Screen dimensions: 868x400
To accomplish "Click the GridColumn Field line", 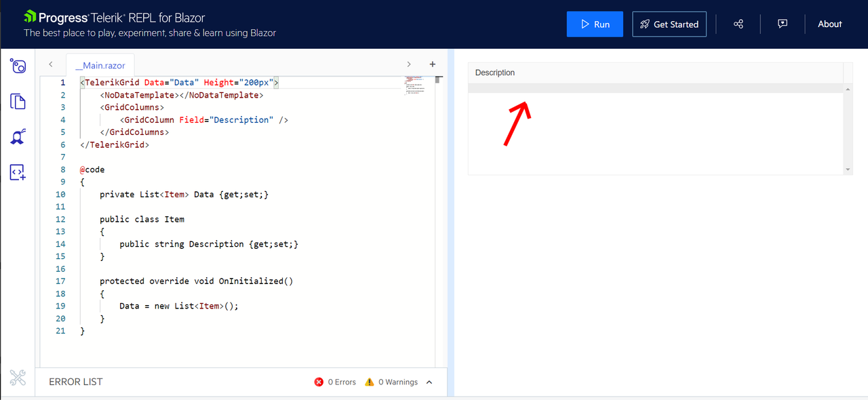I will coord(204,120).
